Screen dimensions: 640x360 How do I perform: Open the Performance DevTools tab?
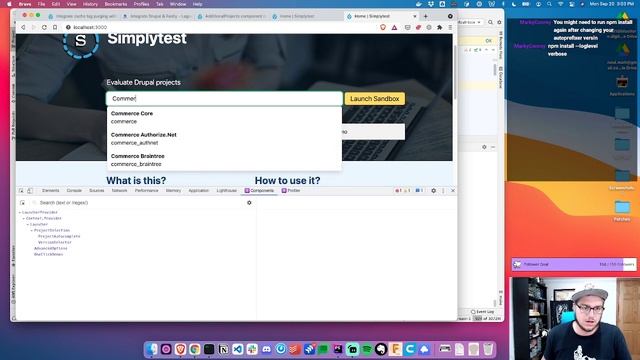click(147, 191)
